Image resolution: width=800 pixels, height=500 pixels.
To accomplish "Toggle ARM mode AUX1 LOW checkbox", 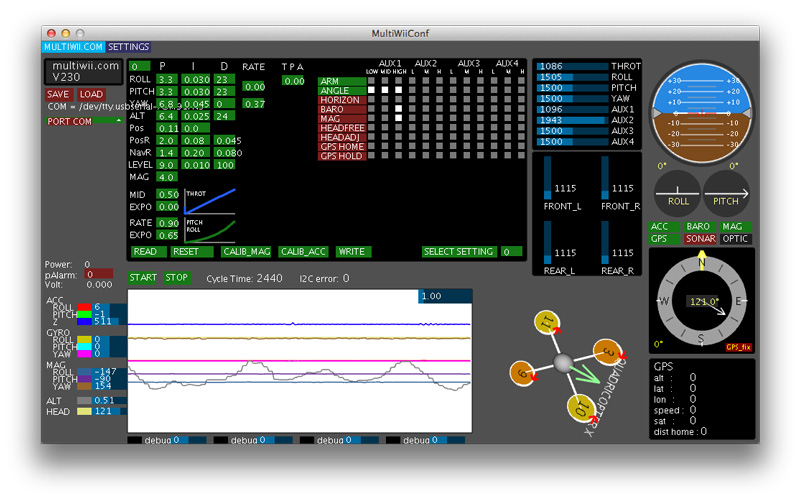I will click(371, 81).
